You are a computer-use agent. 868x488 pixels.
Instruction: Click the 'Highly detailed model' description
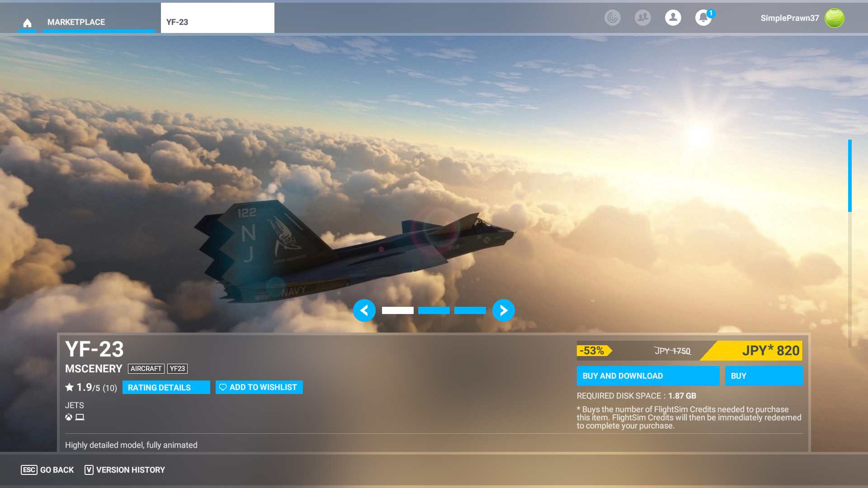[131, 445]
